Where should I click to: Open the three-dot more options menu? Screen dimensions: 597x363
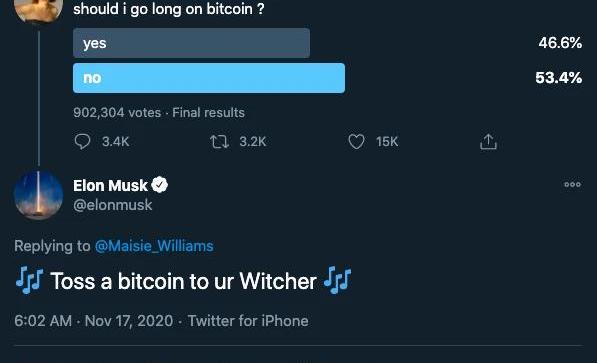572,185
